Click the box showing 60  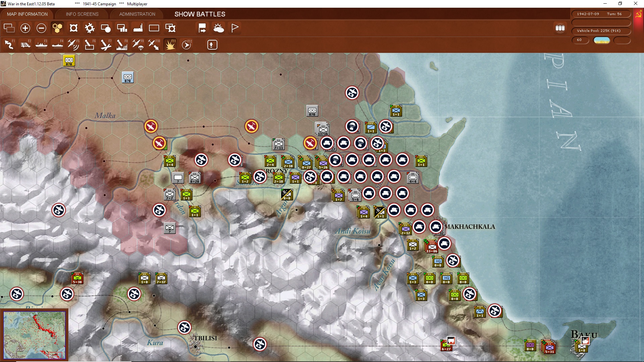click(580, 40)
